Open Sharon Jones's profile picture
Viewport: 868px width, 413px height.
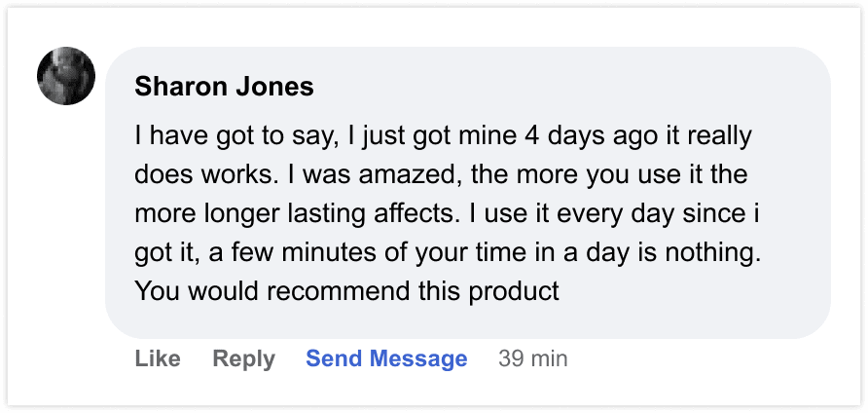click(x=66, y=76)
